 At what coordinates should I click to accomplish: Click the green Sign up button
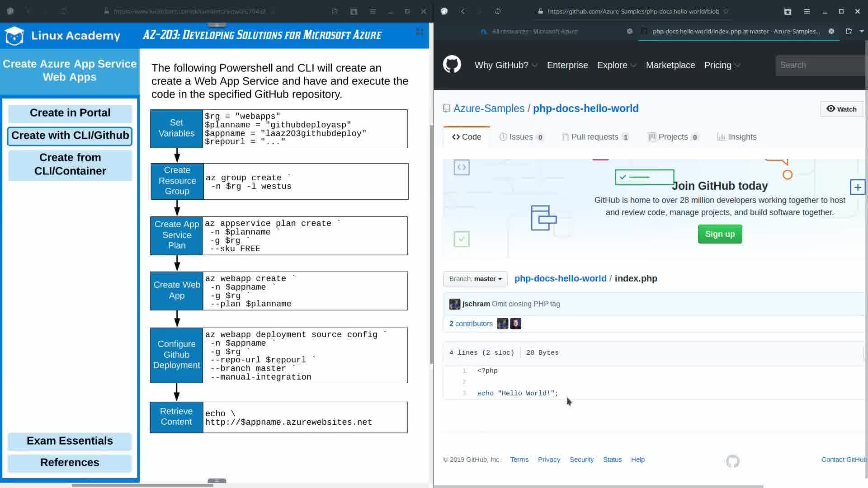(x=720, y=234)
